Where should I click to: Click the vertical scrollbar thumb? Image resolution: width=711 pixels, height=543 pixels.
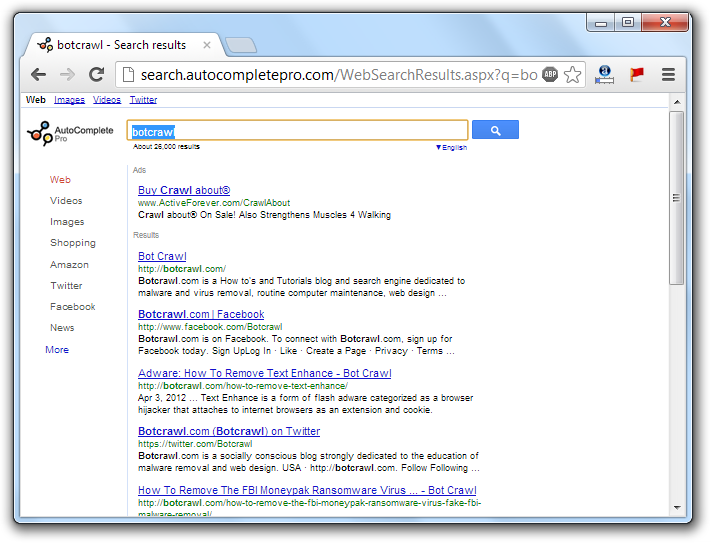677,198
